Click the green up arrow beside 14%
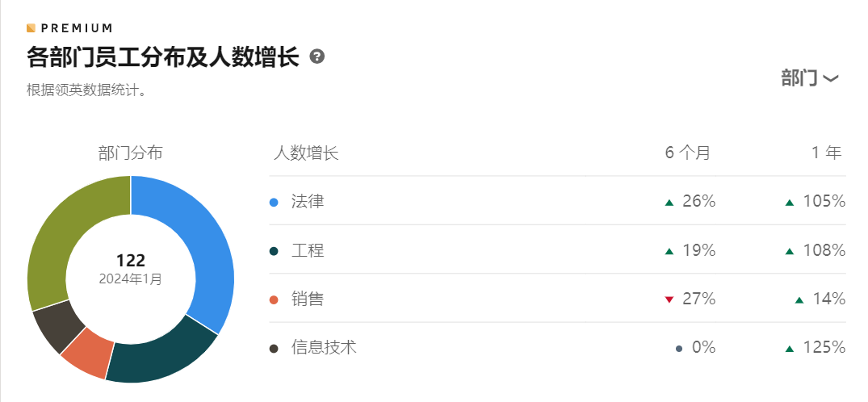The image size is (868, 402). [x=799, y=300]
